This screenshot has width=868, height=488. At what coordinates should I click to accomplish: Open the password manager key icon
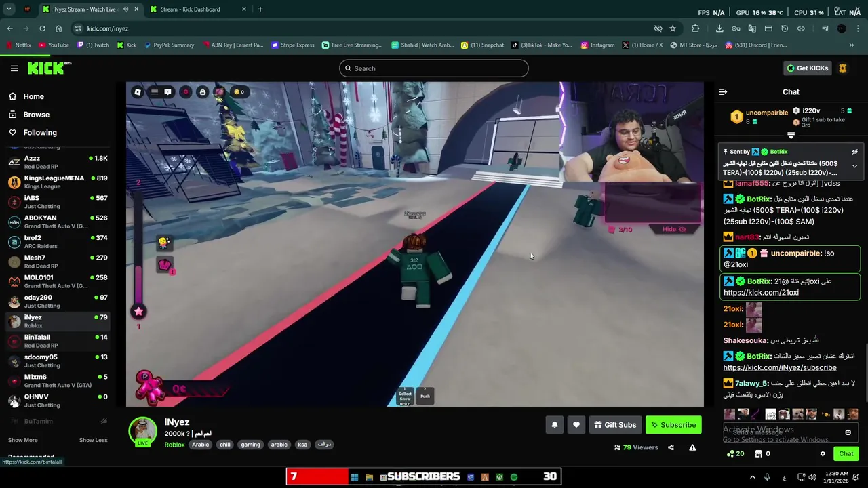click(736, 28)
